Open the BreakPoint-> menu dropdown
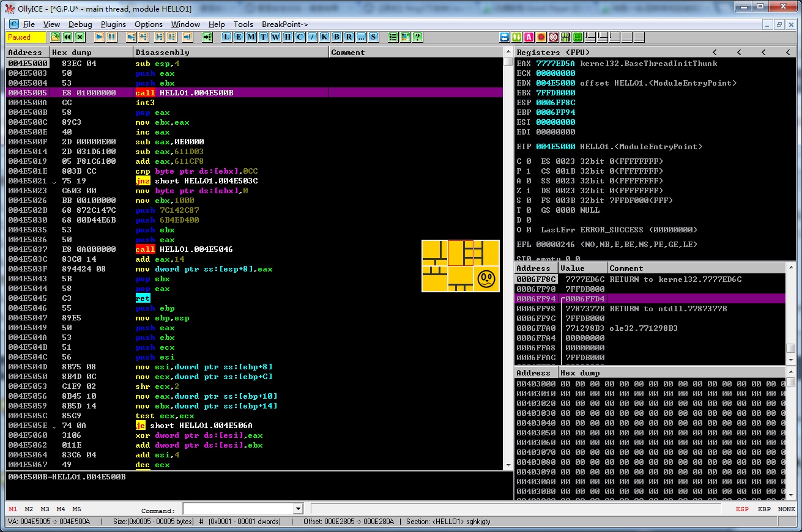 285,24
